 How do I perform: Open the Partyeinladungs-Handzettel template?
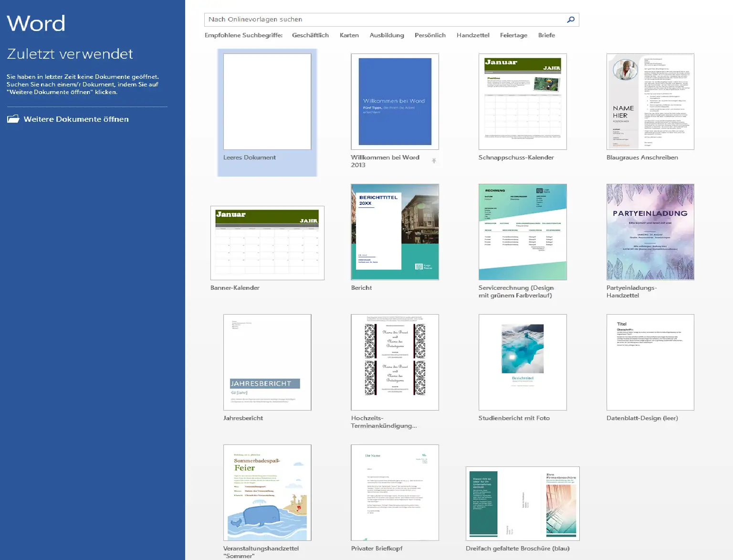pyautogui.click(x=650, y=232)
